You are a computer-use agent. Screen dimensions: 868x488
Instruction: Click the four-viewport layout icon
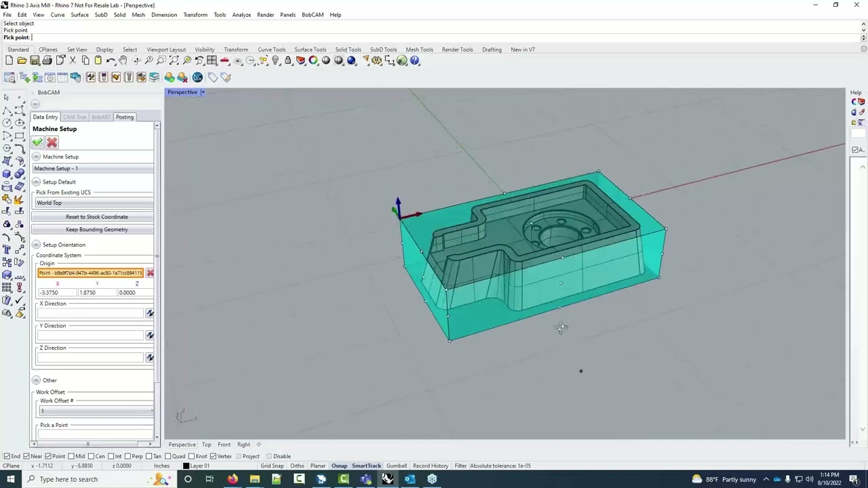coord(212,60)
